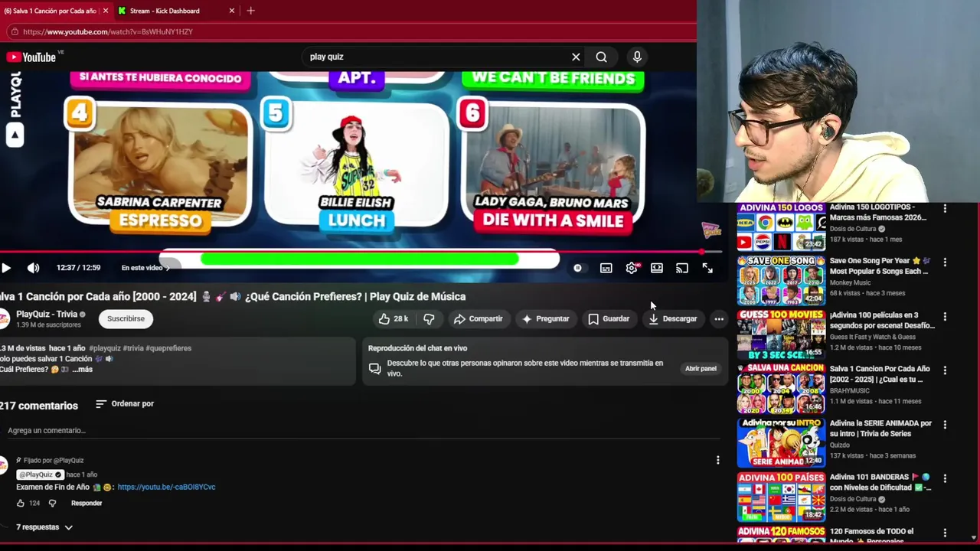Viewport: 980px width, 551px height.
Task: Dislike the video thumbs-down button
Action: tap(429, 319)
